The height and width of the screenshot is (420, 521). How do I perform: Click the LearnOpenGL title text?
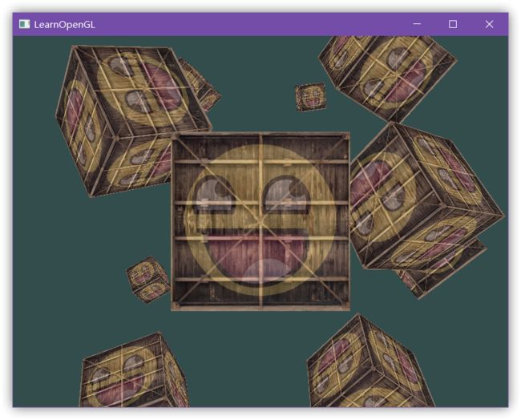pyautogui.click(x=64, y=25)
